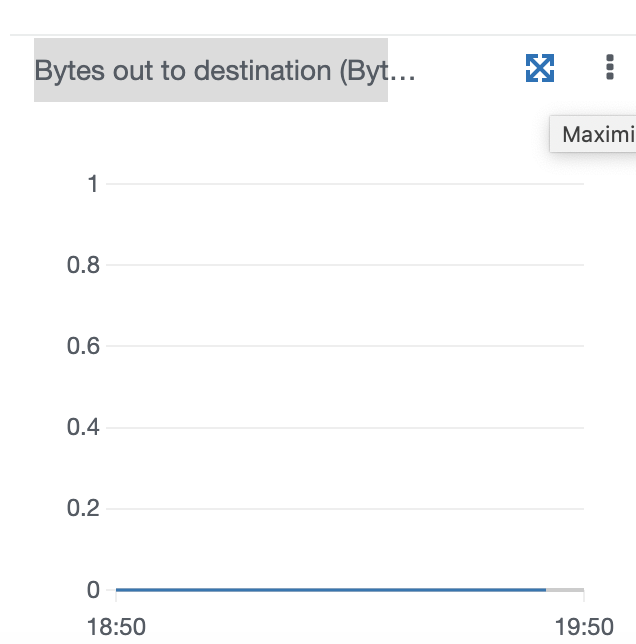Click the gray end segment of the line

click(x=565, y=590)
